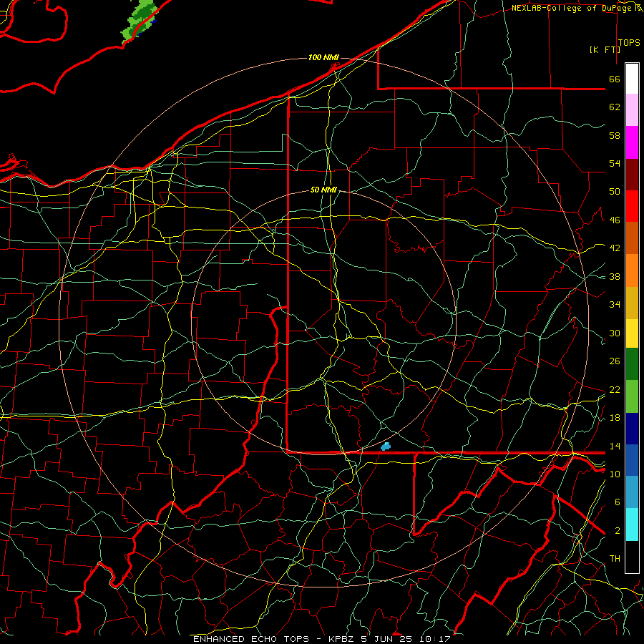644x644 pixels.
Task: Click the "[K FT]" units label
Action: click(x=605, y=49)
